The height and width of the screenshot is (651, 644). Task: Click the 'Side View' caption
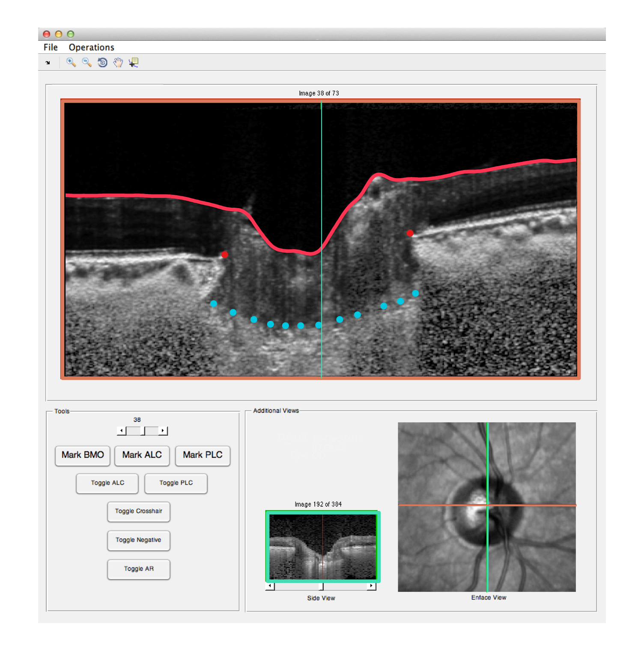pyautogui.click(x=321, y=598)
